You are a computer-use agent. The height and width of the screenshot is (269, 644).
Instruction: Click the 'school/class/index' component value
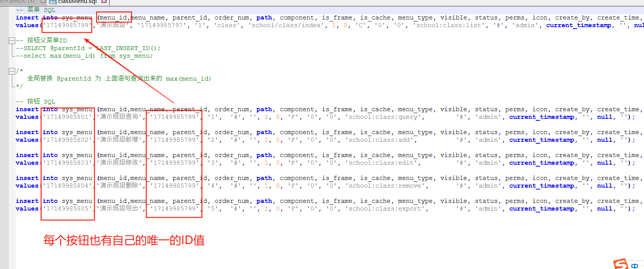pyautogui.click(x=287, y=25)
